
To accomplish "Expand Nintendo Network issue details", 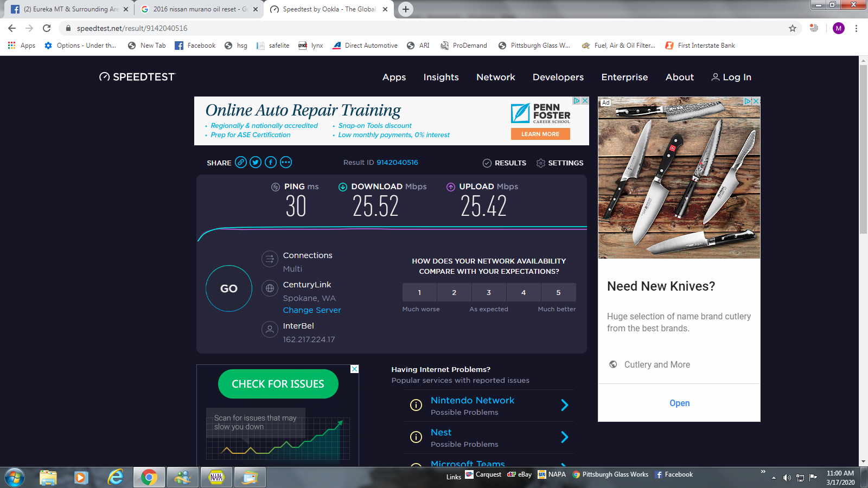I will coord(564,405).
